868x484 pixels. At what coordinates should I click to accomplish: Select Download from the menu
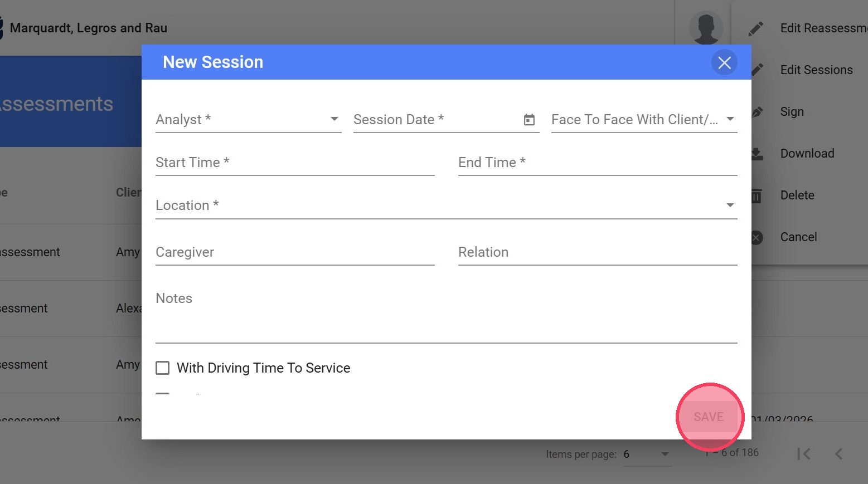(807, 154)
